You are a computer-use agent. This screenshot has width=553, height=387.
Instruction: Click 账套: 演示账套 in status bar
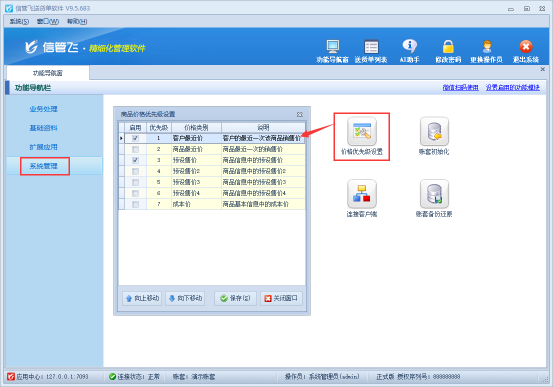point(194,377)
